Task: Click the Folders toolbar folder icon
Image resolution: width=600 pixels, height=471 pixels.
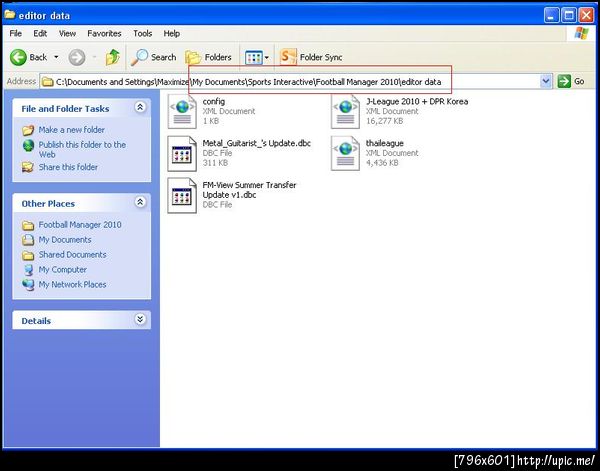Action: tap(193, 58)
